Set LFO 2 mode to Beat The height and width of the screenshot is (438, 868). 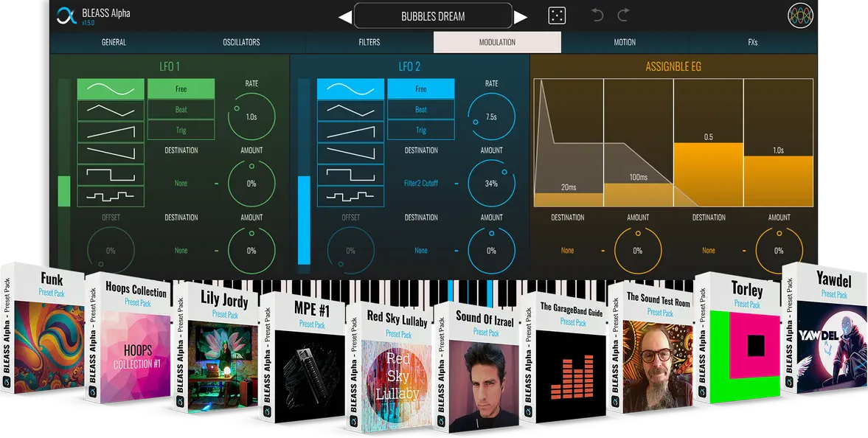tap(420, 110)
